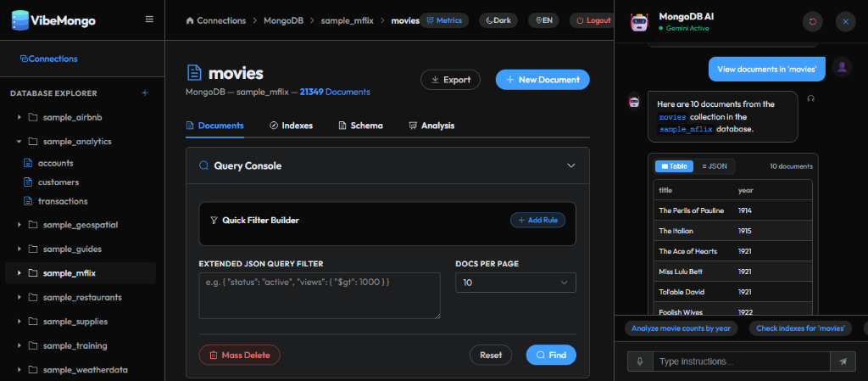Expand the sample_restaurants database

[x=19, y=297]
